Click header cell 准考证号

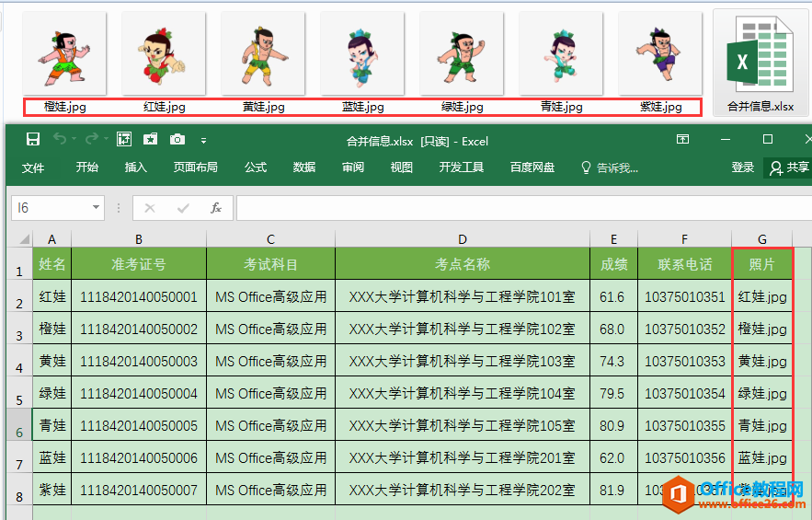pyautogui.click(x=139, y=264)
